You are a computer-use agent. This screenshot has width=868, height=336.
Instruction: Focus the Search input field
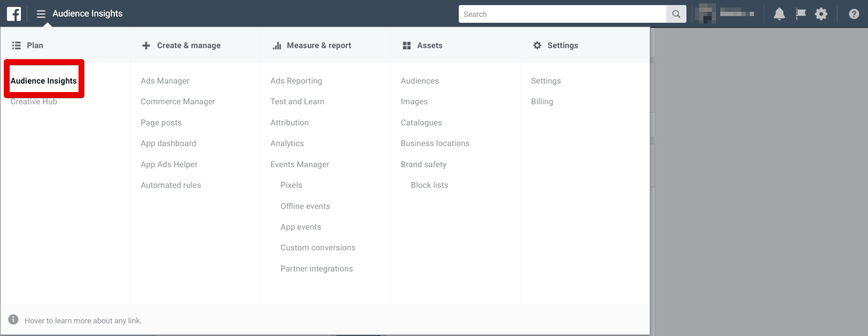coord(562,14)
